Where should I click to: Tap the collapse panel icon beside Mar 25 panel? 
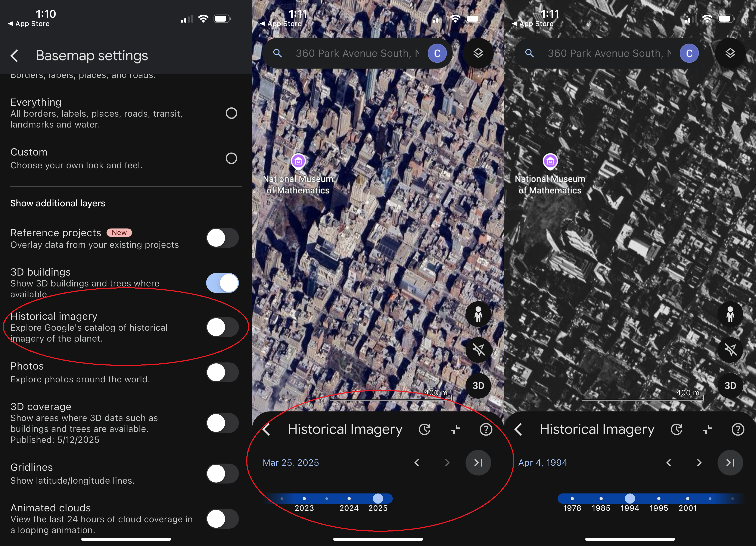pos(455,429)
